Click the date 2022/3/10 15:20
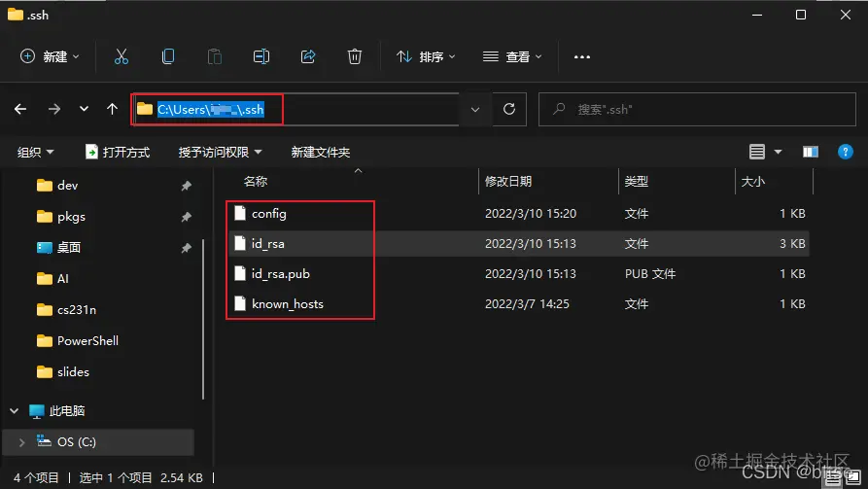The height and width of the screenshot is (489, 868). 531,213
